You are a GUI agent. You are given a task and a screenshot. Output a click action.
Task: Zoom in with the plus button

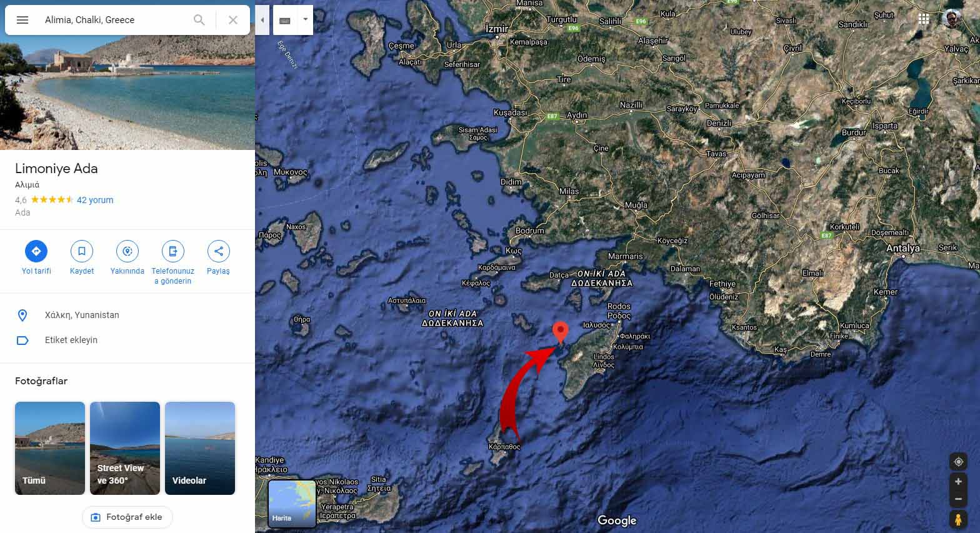958,482
